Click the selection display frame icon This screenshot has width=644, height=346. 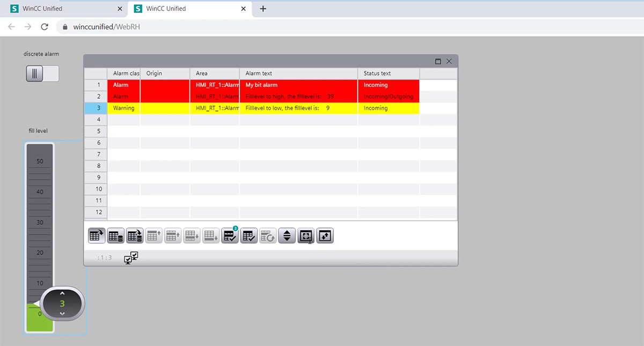tap(306, 235)
